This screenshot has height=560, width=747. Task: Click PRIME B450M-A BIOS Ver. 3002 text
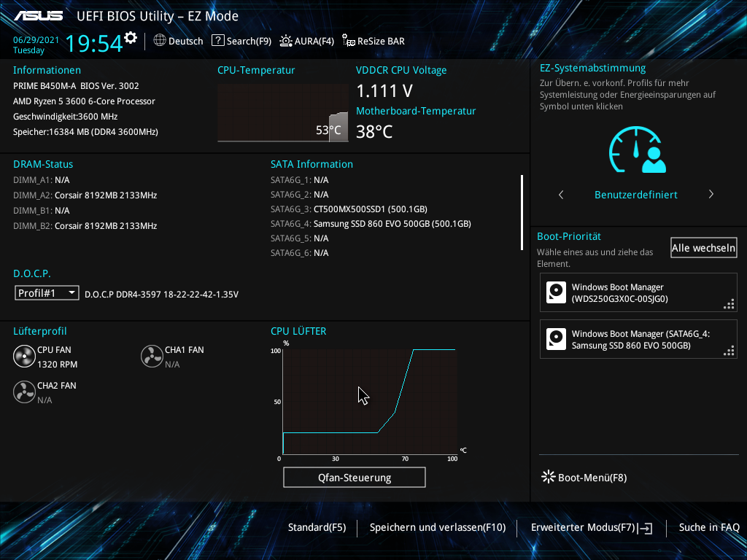[76, 86]
